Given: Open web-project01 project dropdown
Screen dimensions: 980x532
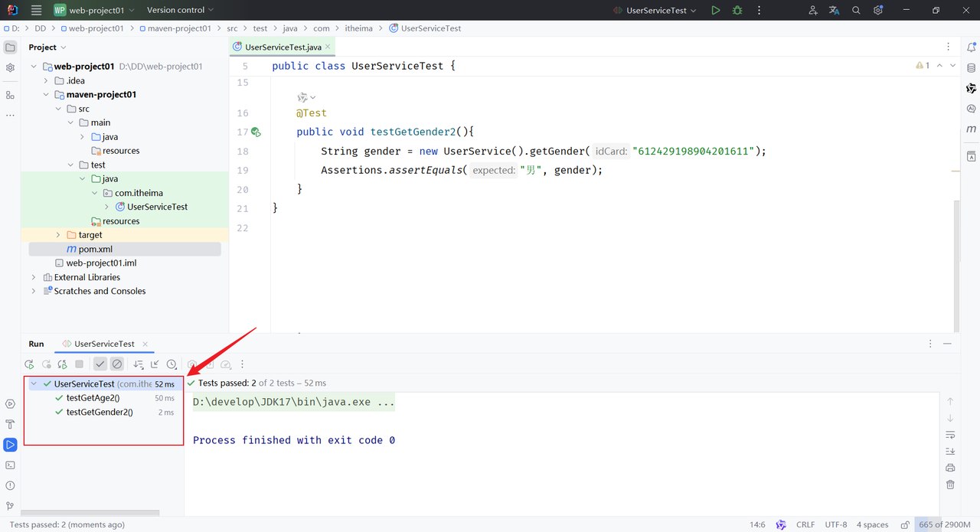Looking at the screenshot, I should coord(94,10).
